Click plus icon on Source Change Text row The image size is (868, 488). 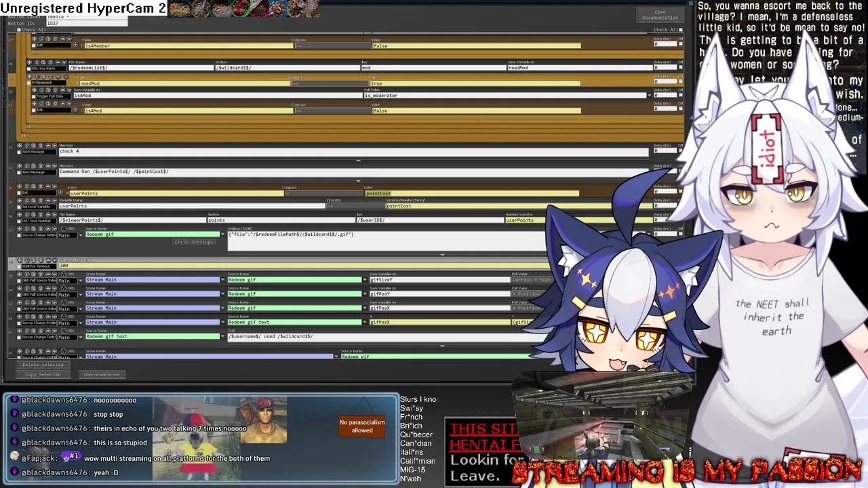(20, 331)
